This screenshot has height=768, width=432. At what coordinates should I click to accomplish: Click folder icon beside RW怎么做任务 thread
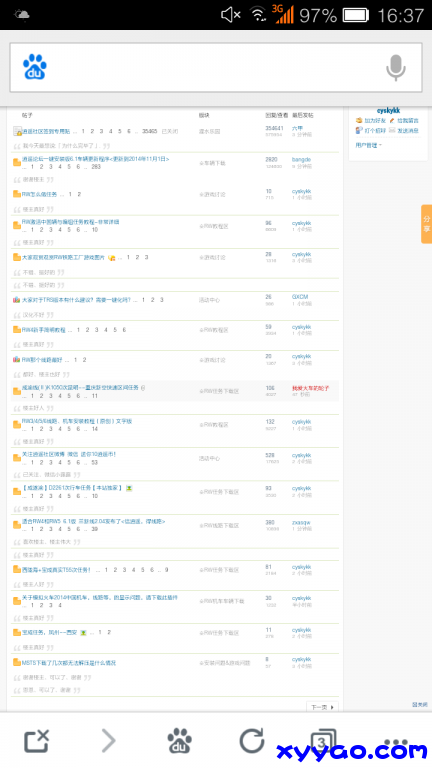[x=17, y=194]
